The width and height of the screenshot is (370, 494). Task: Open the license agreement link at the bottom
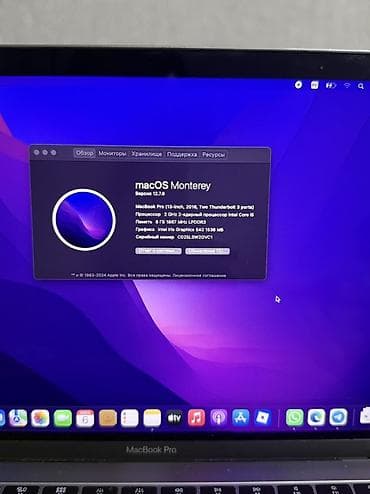pos(199,276)
